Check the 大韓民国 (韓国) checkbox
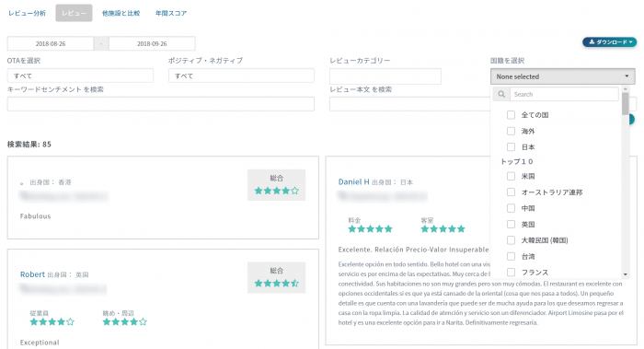 pos(511,240)
